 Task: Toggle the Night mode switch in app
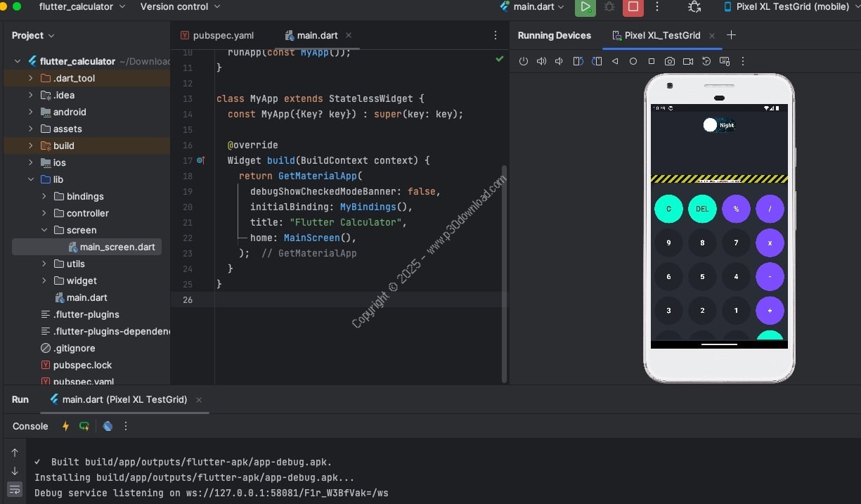point(711,125)
